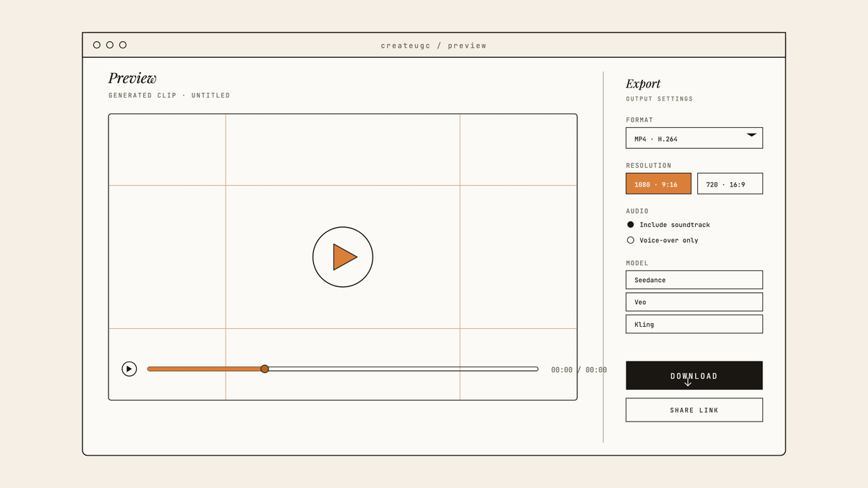This screenshot has width=868, height=488.
Task: Click the download arrow icon
Action: point(688,383)
